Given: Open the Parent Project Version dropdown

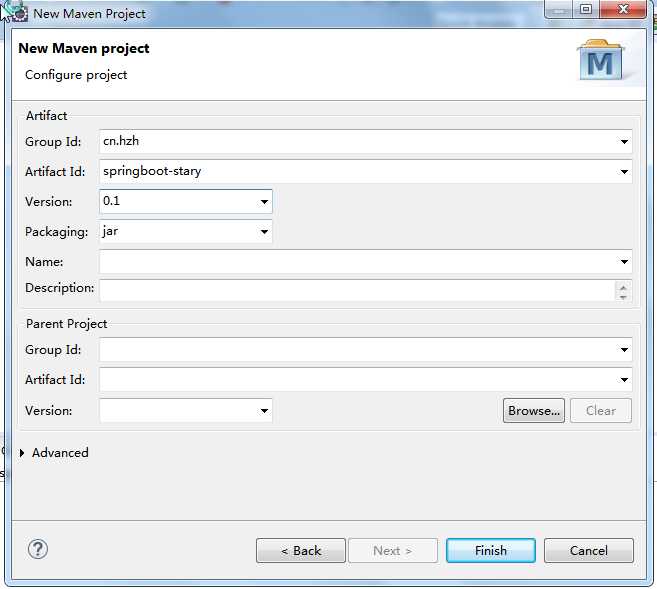Looking at the screenshot, I should (x=264, y=411).
